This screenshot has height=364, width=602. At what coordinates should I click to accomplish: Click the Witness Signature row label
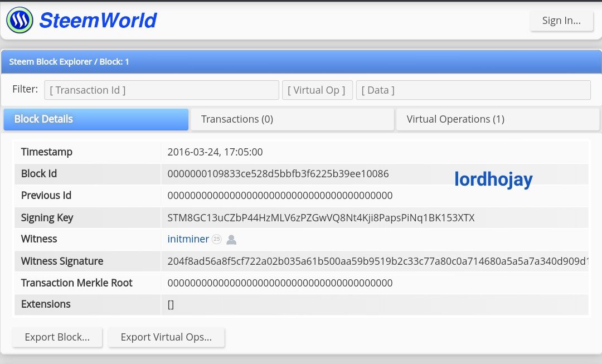point(62,261)
